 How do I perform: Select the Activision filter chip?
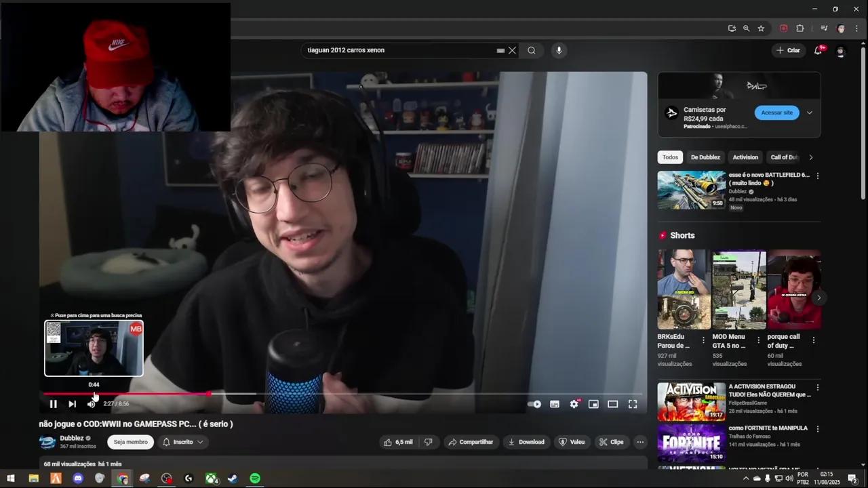pos(745,157)
